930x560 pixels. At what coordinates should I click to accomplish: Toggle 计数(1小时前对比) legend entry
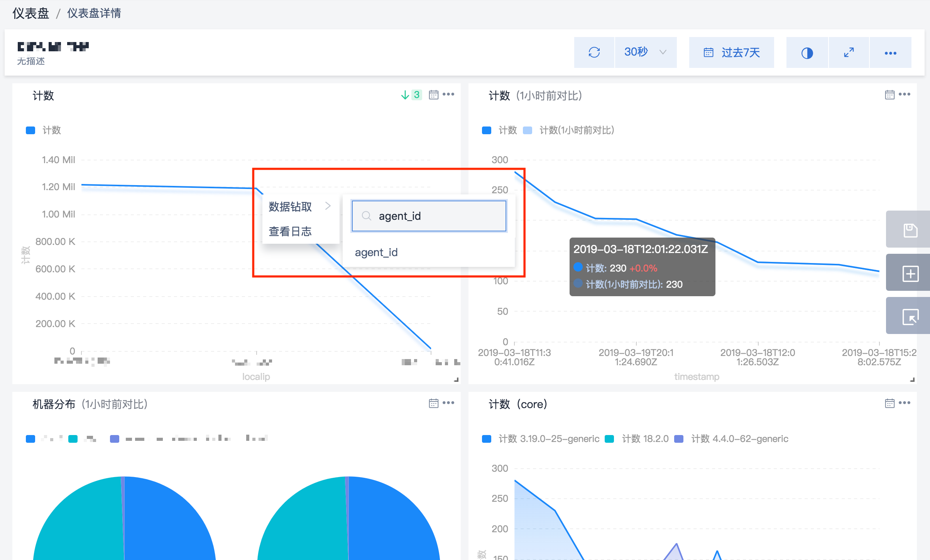coord(568,130)
